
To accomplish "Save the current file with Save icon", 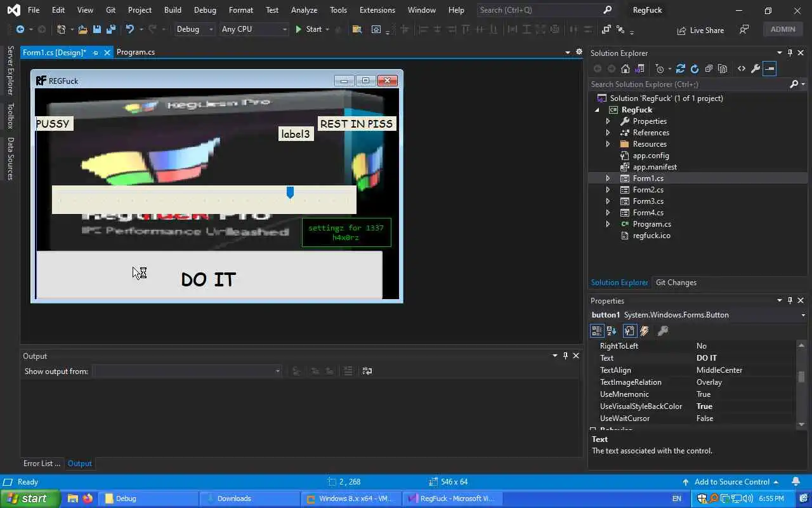I will (97, 29).
